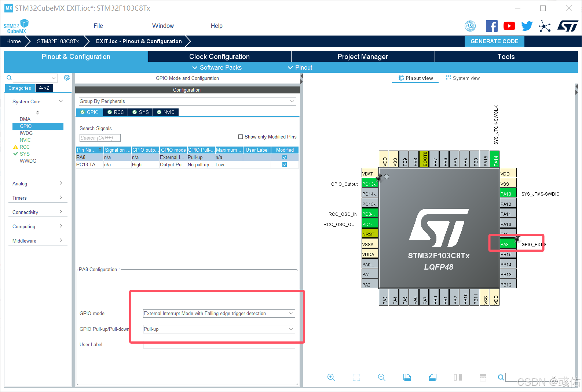Expand the Pinout dropdown menu
This screenshot has height=392, width=582.
(300, 67)
